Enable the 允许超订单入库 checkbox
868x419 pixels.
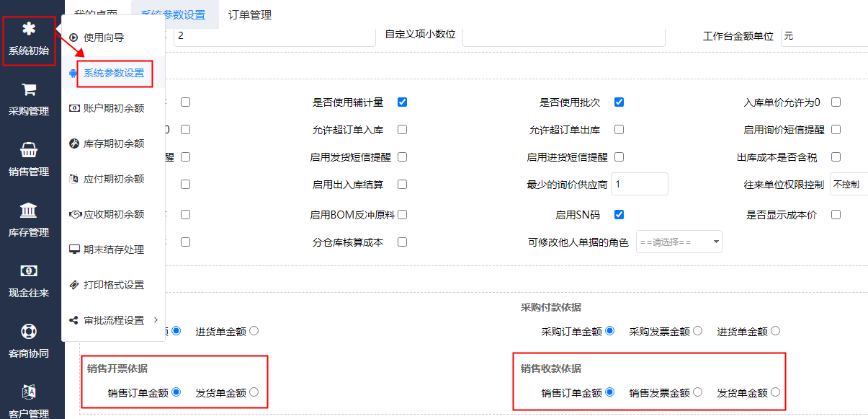pos(403,129)
